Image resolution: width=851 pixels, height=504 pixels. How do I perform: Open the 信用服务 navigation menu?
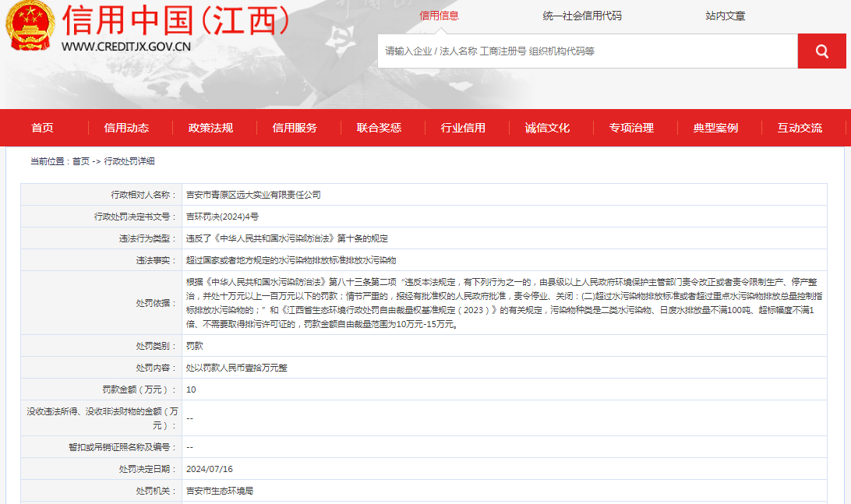coord(295,128)
